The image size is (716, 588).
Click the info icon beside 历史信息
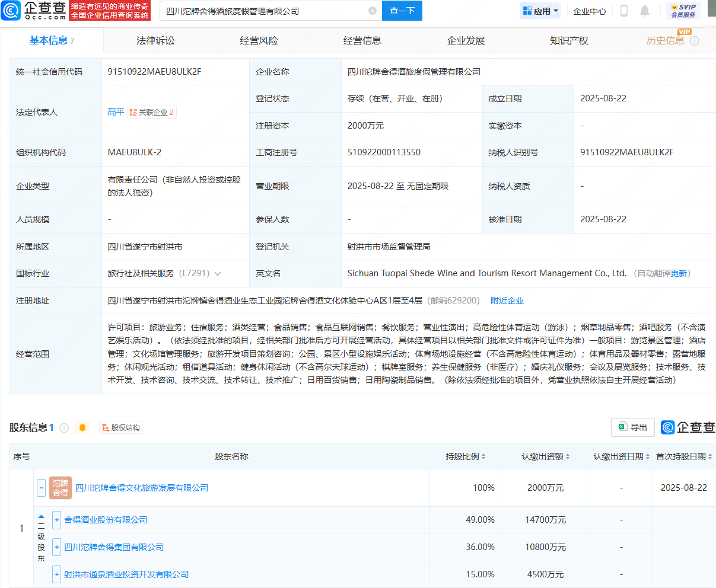(x=695, y=41)
